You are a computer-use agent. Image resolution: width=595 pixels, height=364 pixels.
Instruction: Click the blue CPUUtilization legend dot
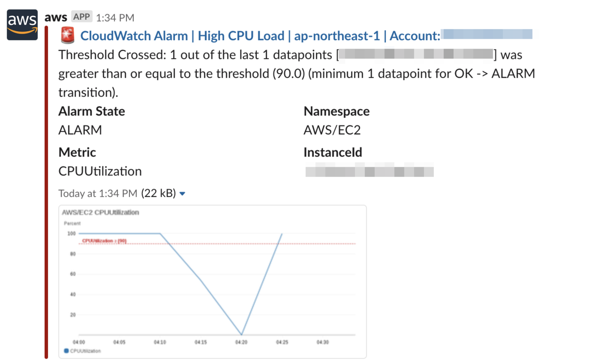[66, 351]
